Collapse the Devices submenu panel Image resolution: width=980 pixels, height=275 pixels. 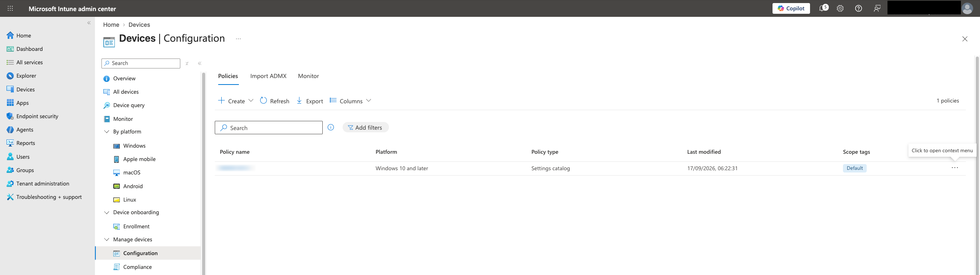click(199, 63)
